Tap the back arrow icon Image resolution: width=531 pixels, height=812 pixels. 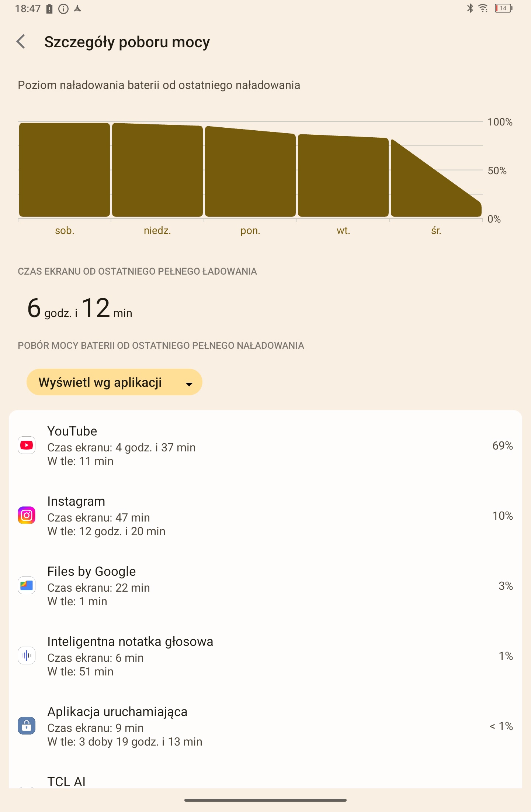tap(21, 42)
